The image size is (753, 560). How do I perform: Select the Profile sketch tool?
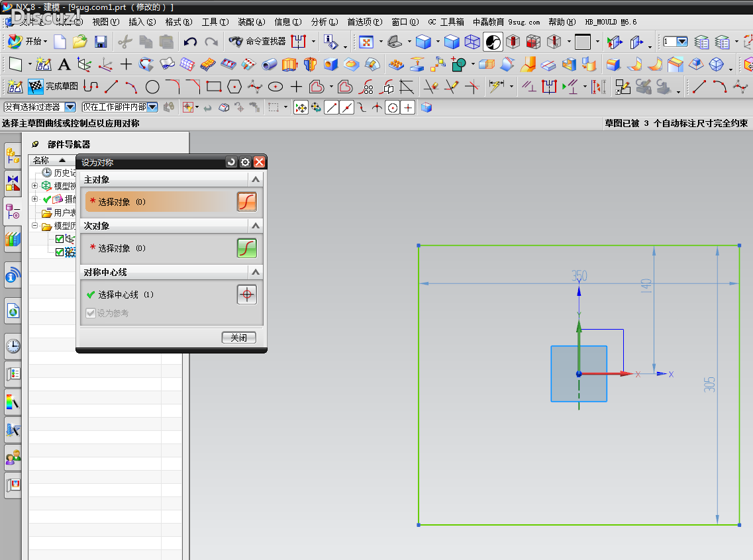[x=91, y=86]
